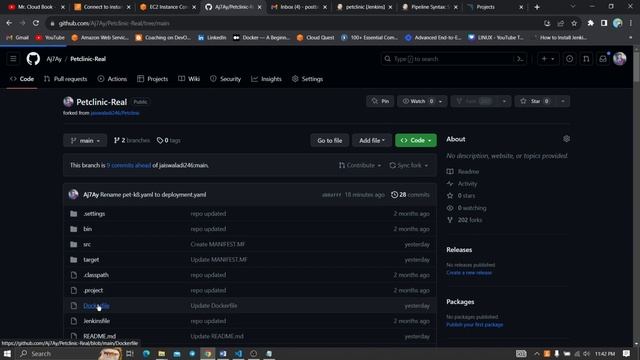Open the Dockerfile file

96,306
